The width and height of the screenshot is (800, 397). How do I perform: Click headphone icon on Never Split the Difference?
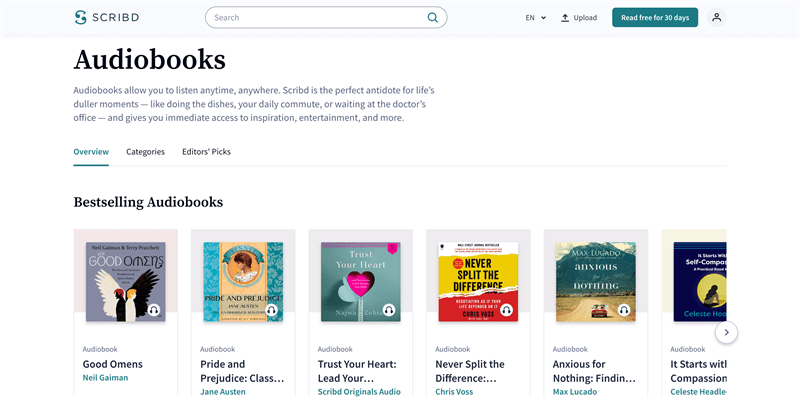(507, 310)
